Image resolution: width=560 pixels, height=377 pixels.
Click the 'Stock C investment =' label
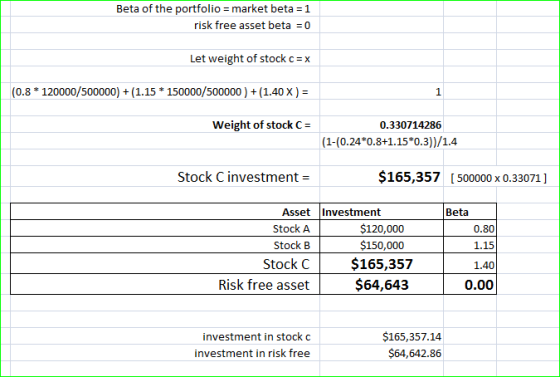coord(244,177)
